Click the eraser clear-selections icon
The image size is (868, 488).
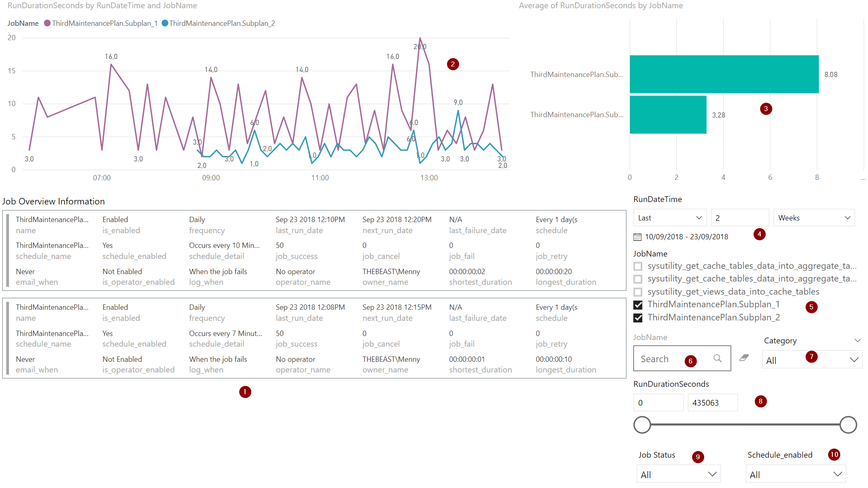pyautogui.click(x=744, y=358)
